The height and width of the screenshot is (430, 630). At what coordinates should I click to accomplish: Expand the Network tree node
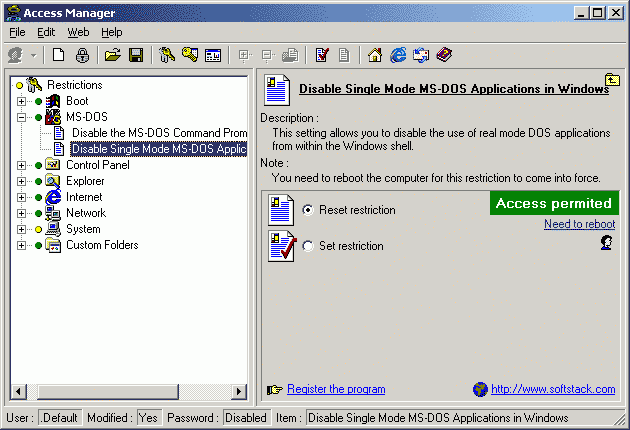pos(21,213)
